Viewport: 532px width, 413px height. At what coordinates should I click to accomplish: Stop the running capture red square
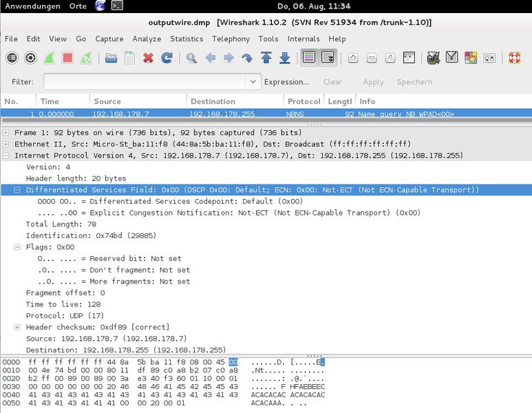click(x=67, y=58)
